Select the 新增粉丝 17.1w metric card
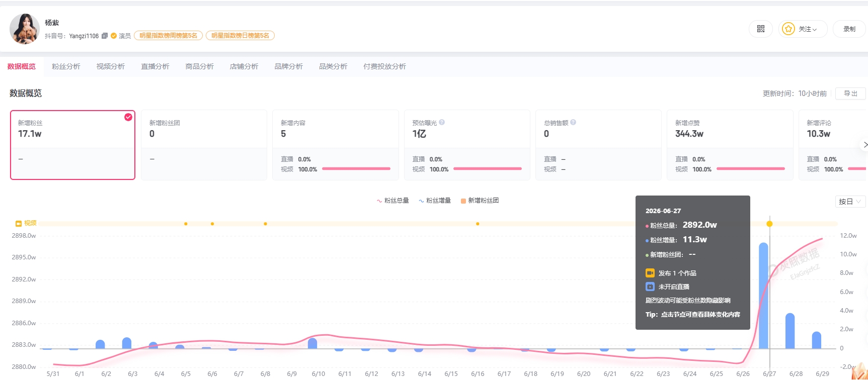The image size is (868, 380). click(72, 145)
